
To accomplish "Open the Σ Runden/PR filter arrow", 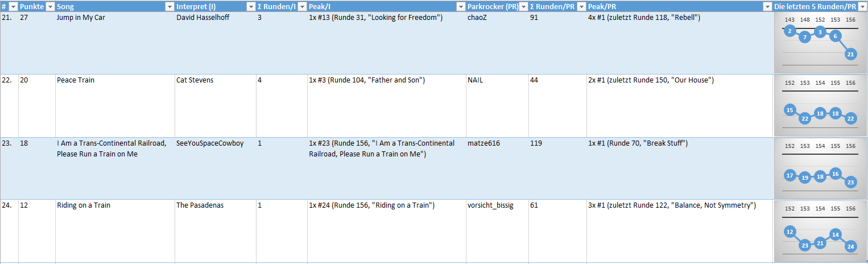I will tap(581, 6).
